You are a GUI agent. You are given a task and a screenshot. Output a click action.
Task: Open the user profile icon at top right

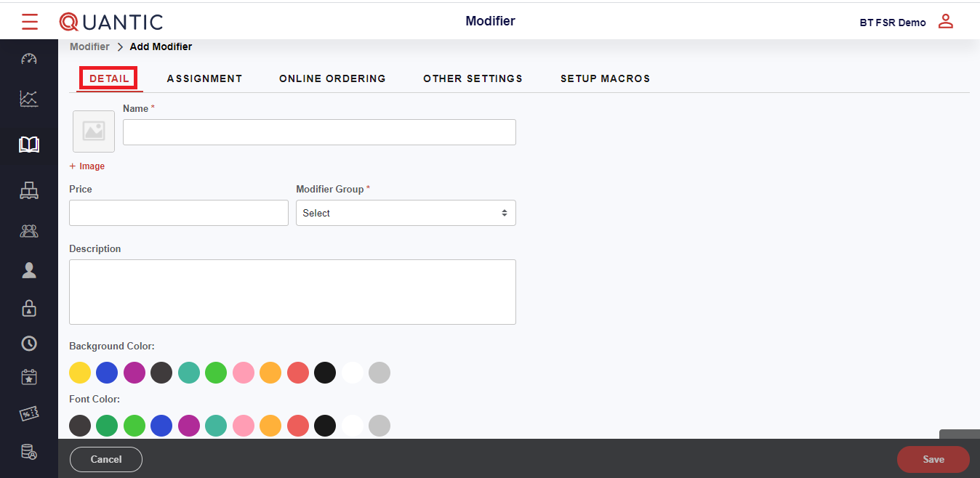coord(945,22)
